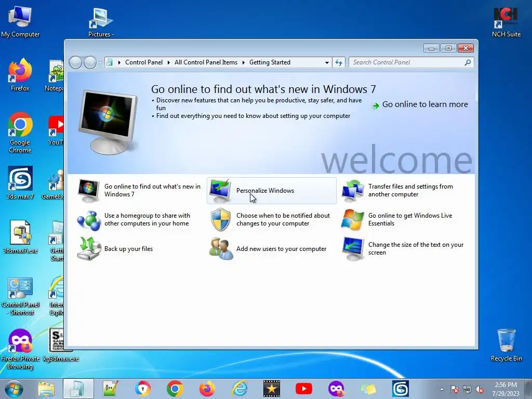Click Change the size of the text link
The width and height of the screenshot is (532, 399).
point(416,248)
